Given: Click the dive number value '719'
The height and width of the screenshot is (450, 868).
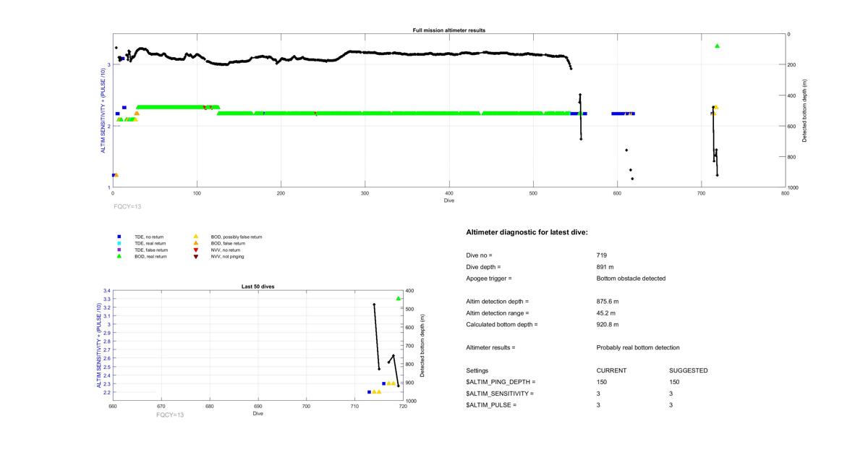Looking at the screenshot, I should [x=602, y=255].
